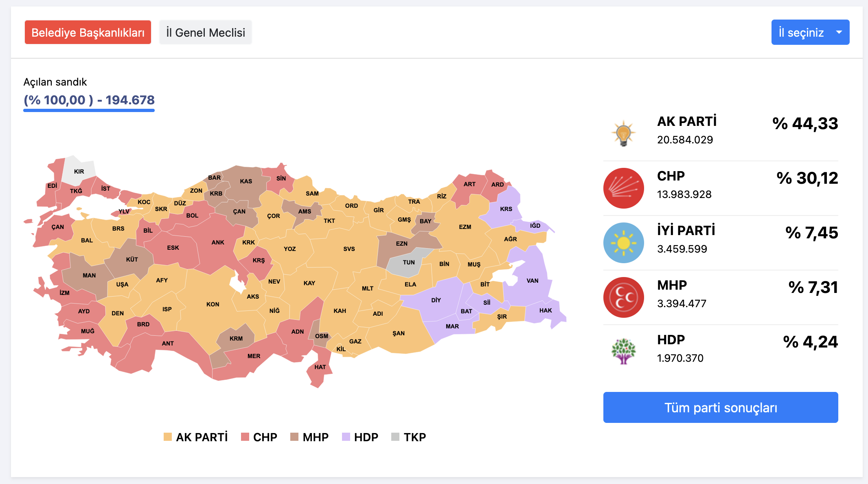This screenshot has width=868, height=484.
Task: Click the İl seçiniz dropdown arrow
Action: tap(839, 32)
